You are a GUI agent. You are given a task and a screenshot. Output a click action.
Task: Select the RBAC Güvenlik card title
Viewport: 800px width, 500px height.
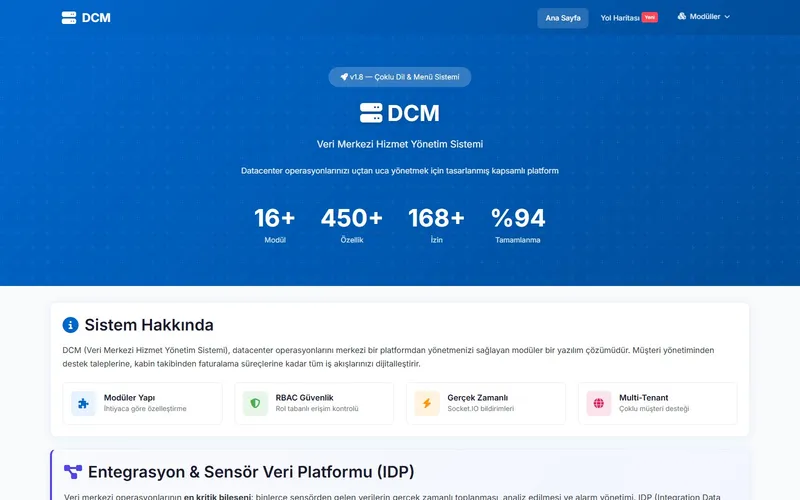tap(304, 397)
